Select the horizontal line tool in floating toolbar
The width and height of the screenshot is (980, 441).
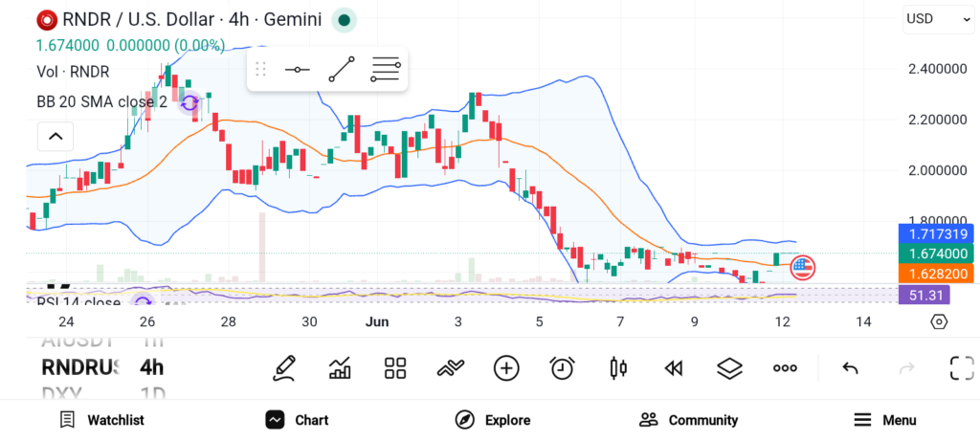tap(297, 69)
